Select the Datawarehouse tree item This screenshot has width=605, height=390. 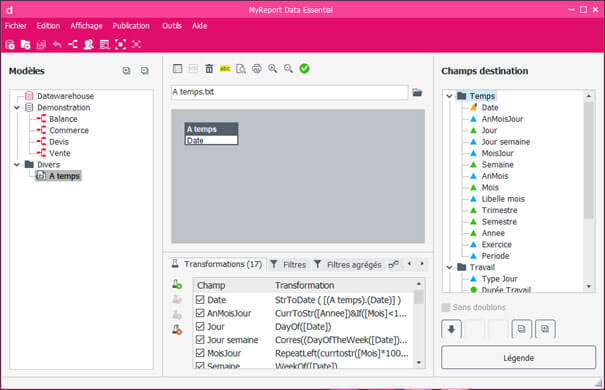click(65, 96)
